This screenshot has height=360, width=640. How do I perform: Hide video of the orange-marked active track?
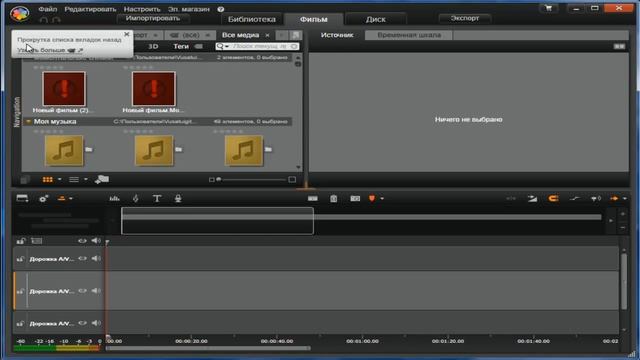point(82,291)
